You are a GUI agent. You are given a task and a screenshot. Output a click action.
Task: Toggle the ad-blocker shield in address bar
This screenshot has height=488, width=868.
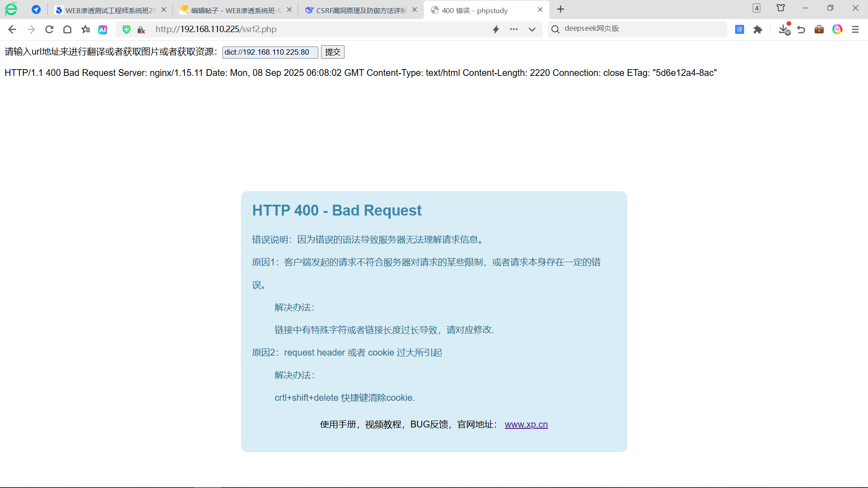coord(127,29)
